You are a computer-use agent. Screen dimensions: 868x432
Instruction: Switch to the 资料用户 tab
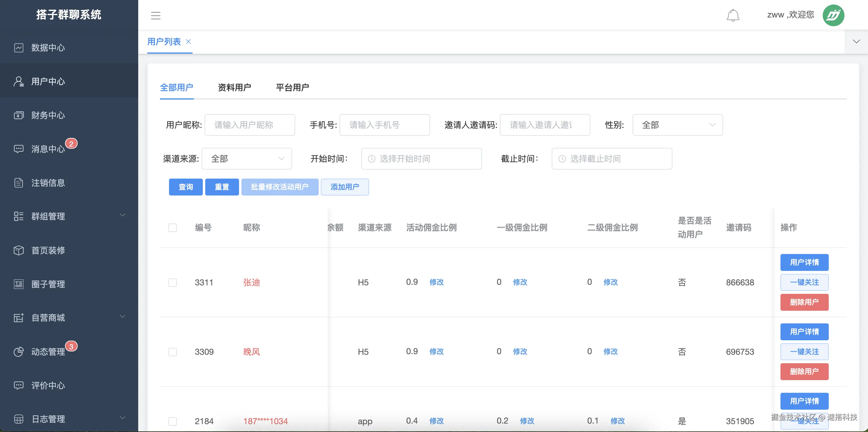235,87
